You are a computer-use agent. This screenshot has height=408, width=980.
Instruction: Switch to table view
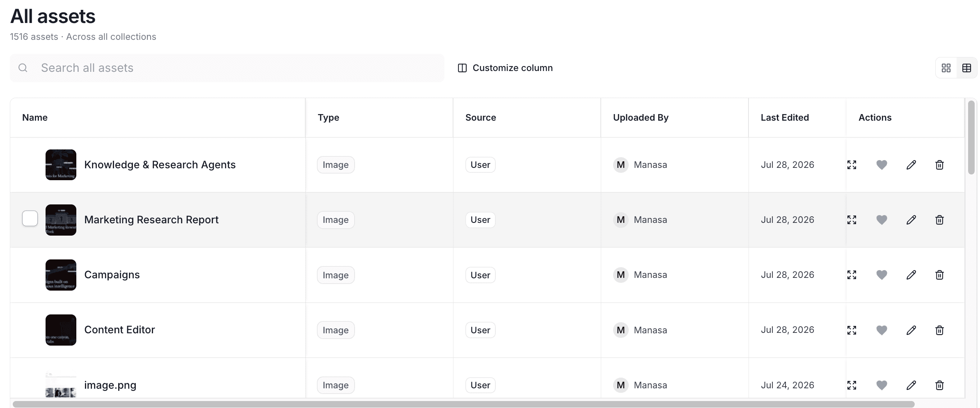(x=966, y=68)
